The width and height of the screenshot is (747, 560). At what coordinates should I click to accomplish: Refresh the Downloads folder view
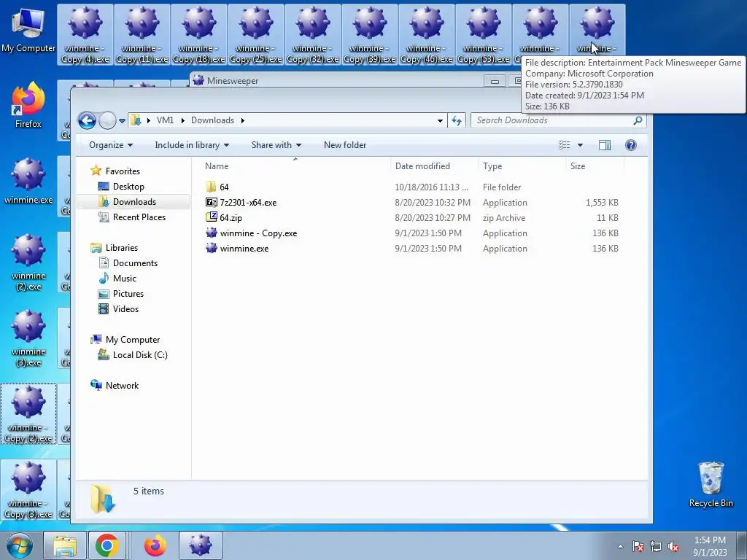457,120
